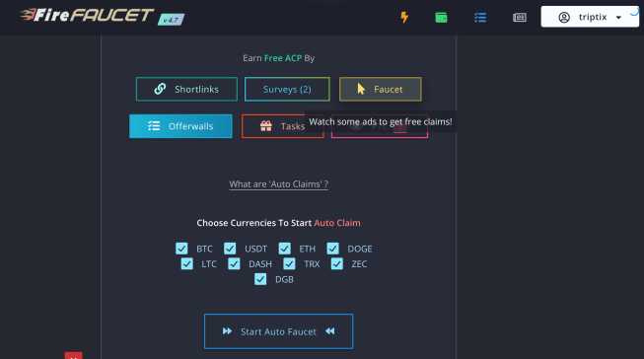The height and width of the screenshot is (359, 644).
Task: Click the v4.7 version badge
Action: pyautogui.click(x=171, y=20)
